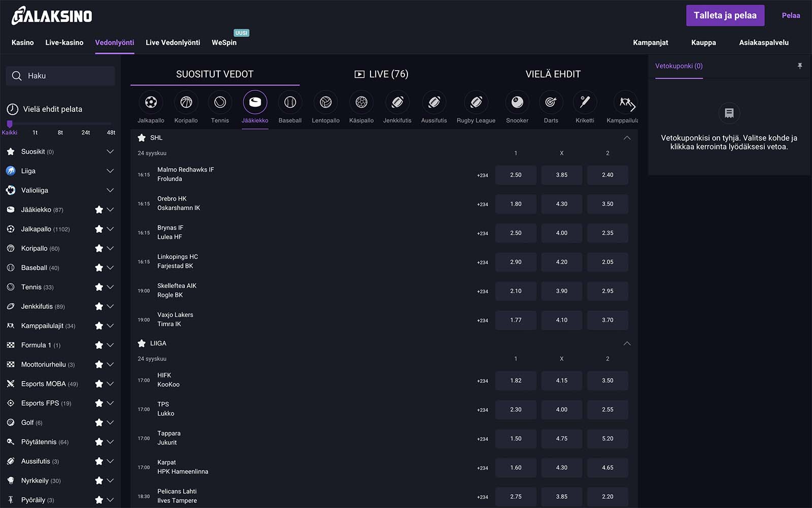The height and width of the screenshot is (508, 812).
Task: Toggle favorite star for Tennis in sidebar
Action: click(x=99, y=287)
